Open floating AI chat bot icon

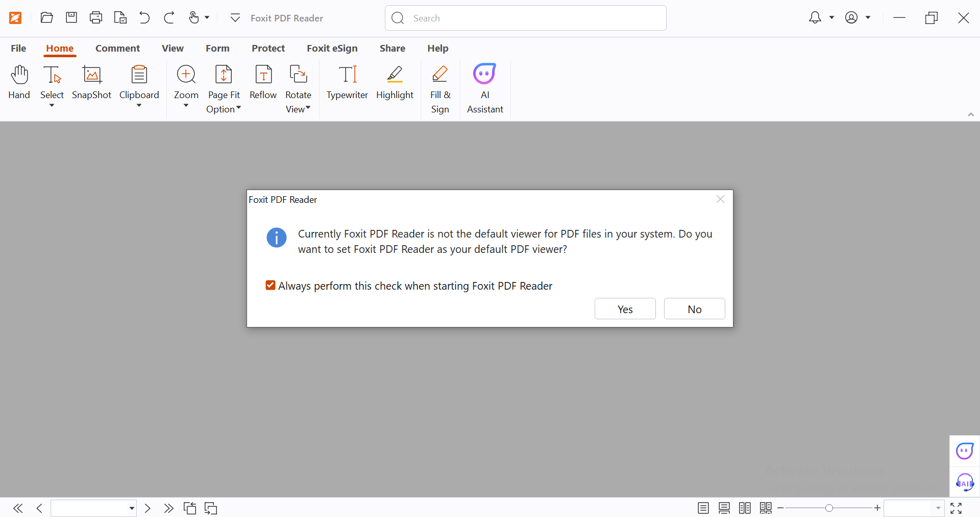(x=965, y=451)
